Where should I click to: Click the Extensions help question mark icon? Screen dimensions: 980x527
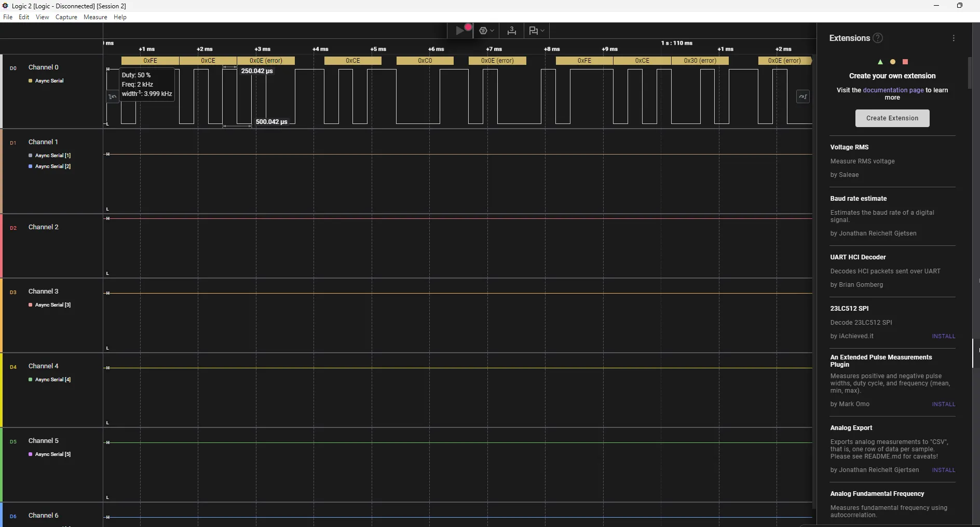(x=878, y=38)
